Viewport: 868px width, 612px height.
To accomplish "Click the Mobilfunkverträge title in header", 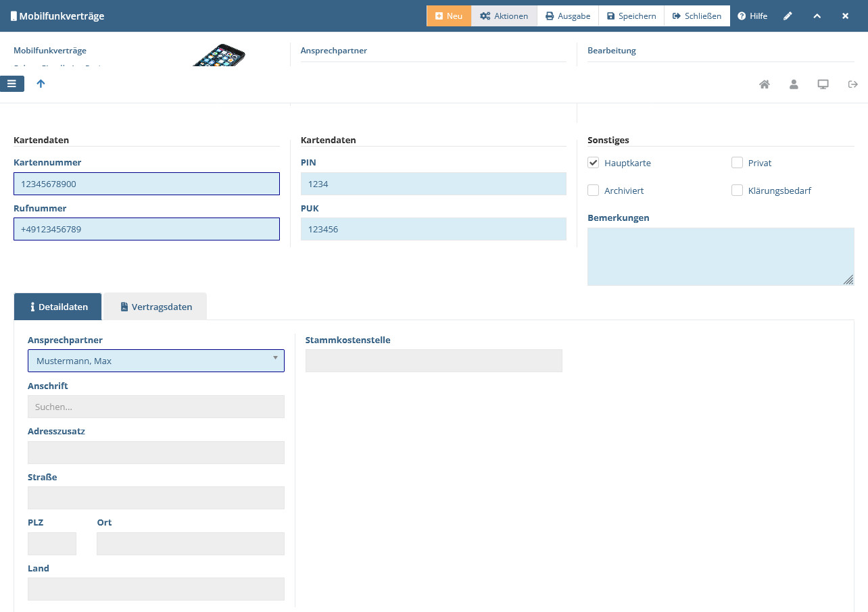I will point(62,16).
